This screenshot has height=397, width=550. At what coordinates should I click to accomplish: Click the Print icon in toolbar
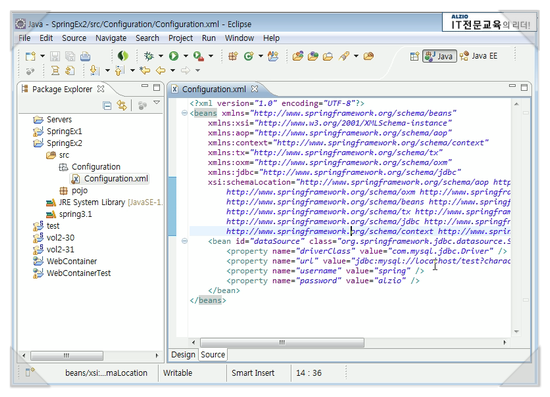tap(85, 56)
